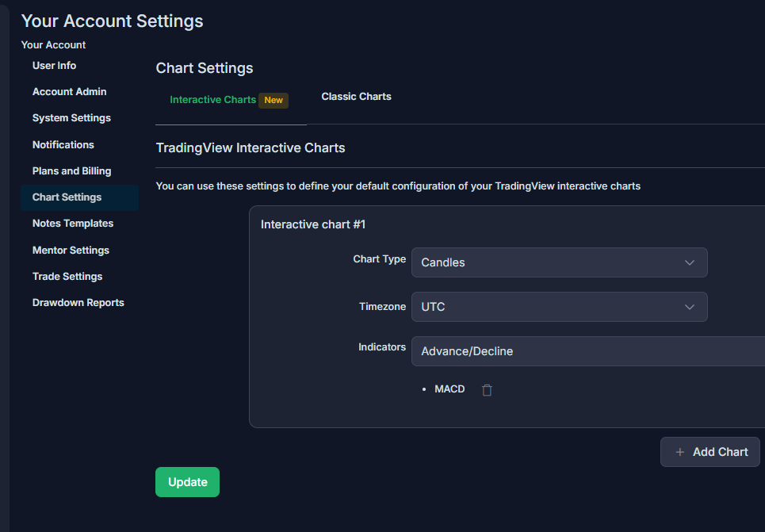Select the Interactive Charts tab

212,100
